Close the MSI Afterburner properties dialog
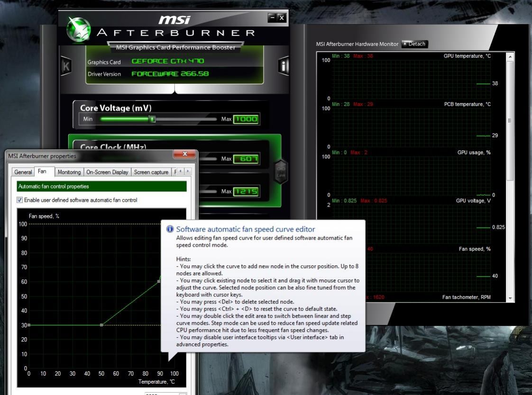The image size is (532, 395). (x=184, y=154)
